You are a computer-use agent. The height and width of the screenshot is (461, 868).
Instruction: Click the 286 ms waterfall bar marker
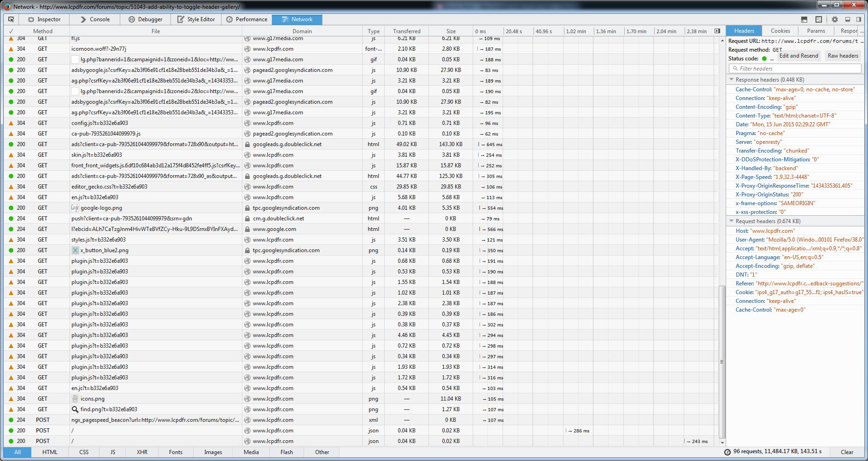click(x=566, y=431)
